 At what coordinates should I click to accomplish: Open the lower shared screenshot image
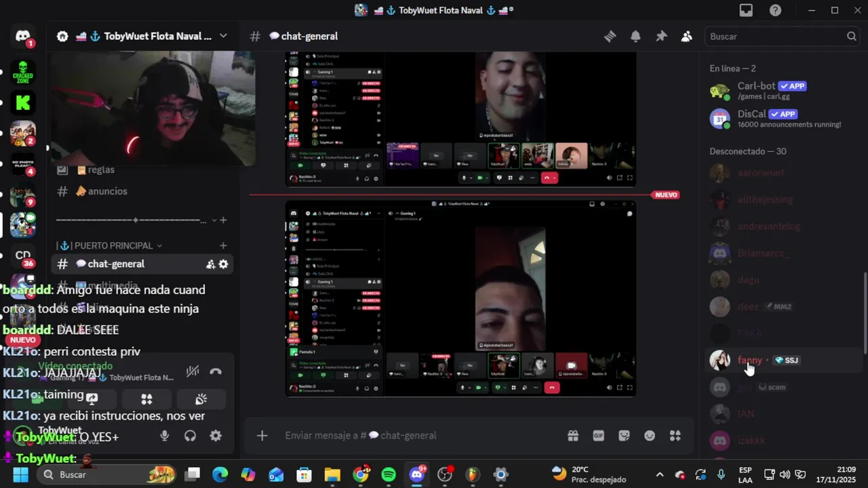pos(460,298)
